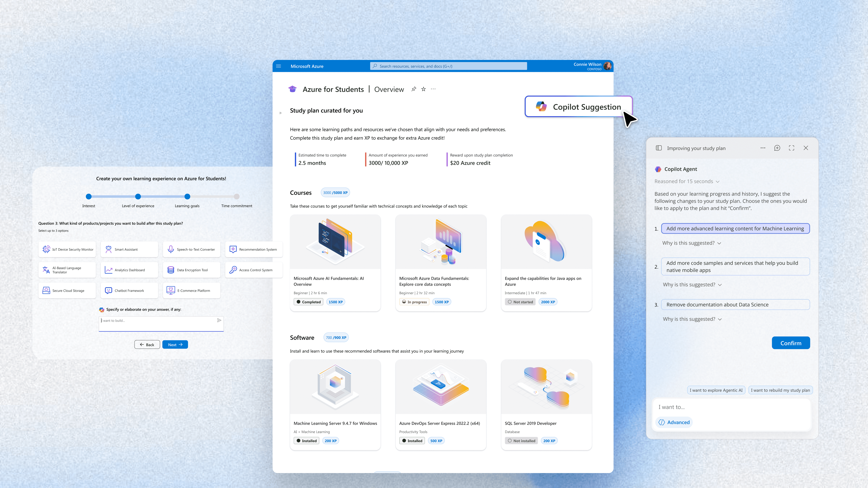Focus the Azure search resources field
Viewport: 868px width, 488px height.
[x=448, y=66]
